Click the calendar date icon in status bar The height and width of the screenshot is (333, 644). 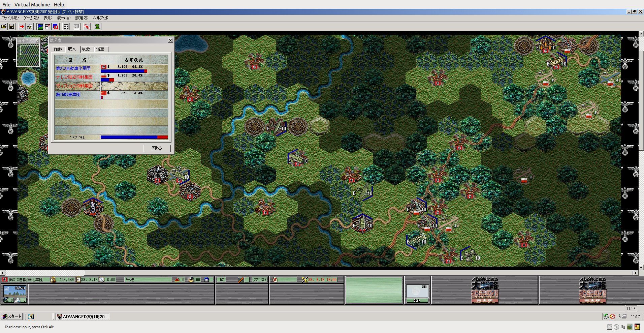click(78, 280)
